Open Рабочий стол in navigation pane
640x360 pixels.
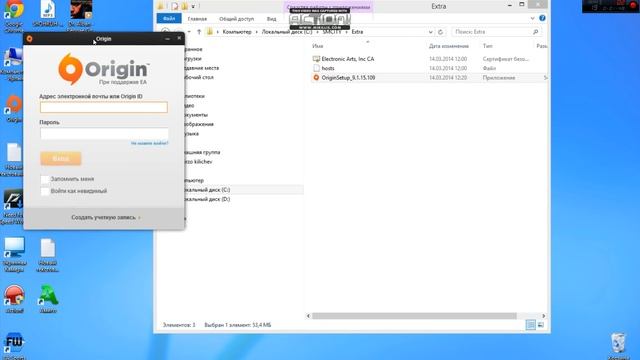point(198,77)
